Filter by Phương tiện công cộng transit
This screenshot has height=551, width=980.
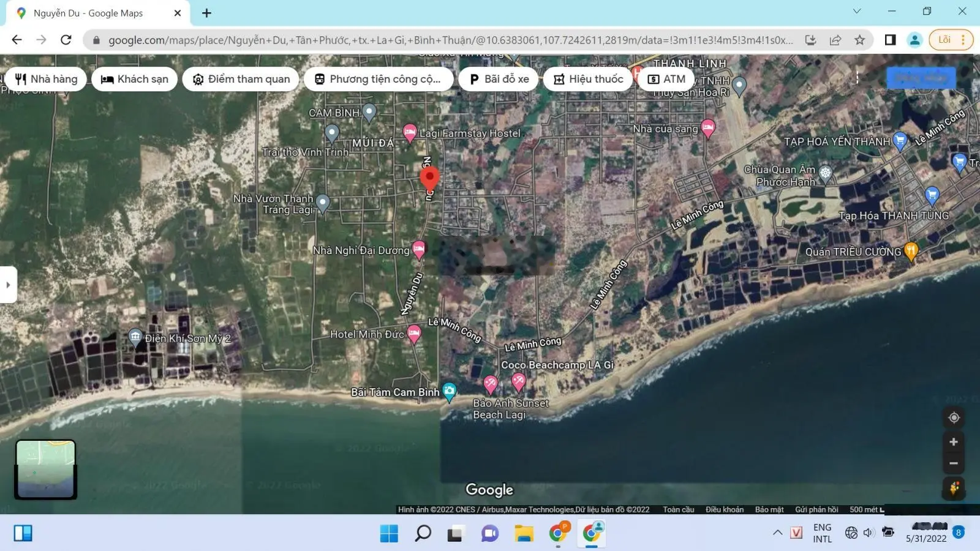(379, 79)
